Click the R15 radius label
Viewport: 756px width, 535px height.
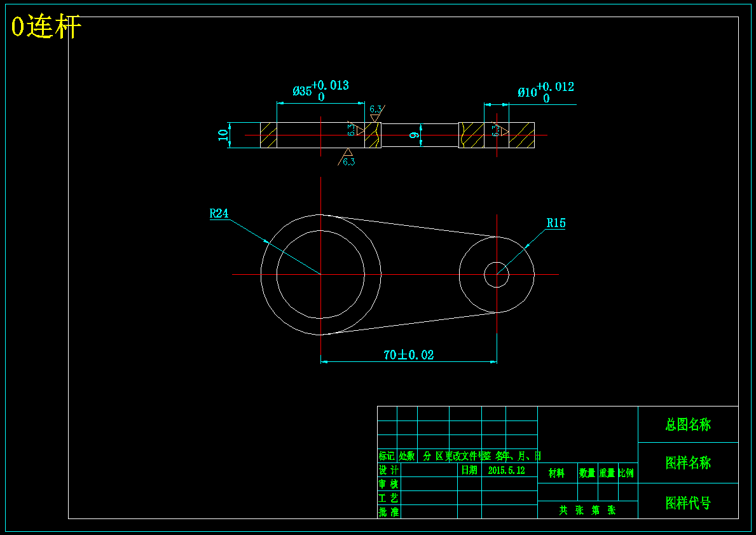[556, 223]
